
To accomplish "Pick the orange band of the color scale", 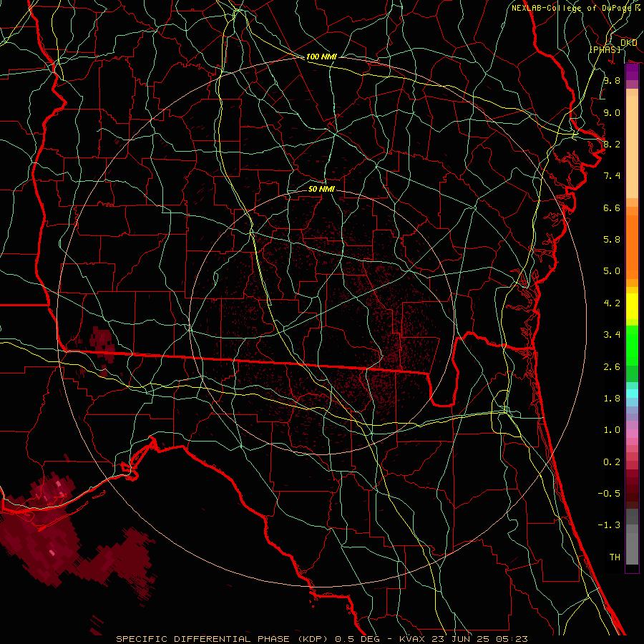I will pos(632,246).
